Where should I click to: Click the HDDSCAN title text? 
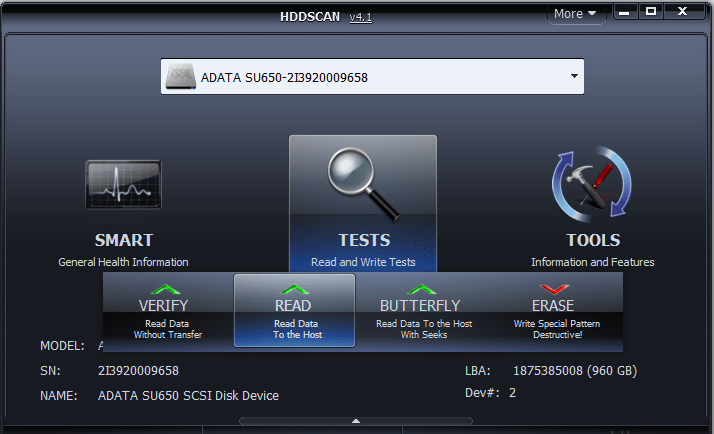click(310, 17)
